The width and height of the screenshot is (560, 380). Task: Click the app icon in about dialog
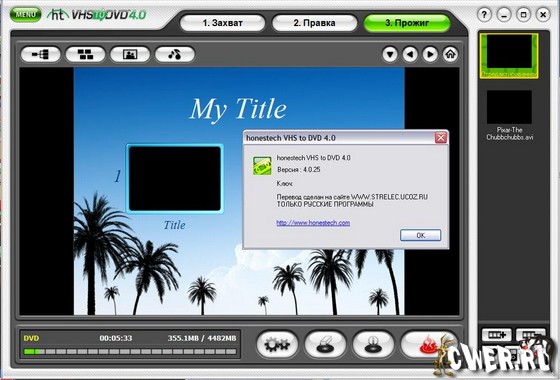click(x=262, y=166)
